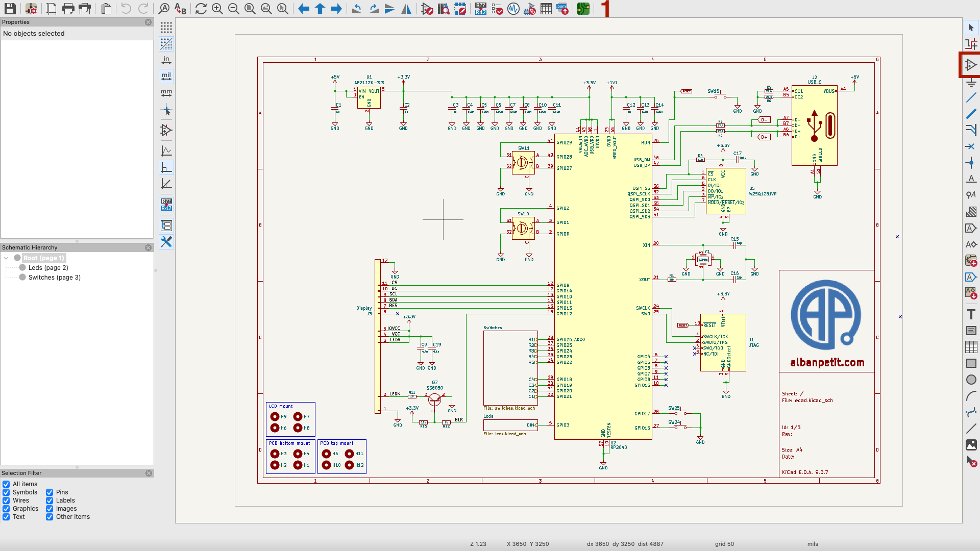
Task: Select the Place Power Symbol tool
Action: click(x=971, y=82)
